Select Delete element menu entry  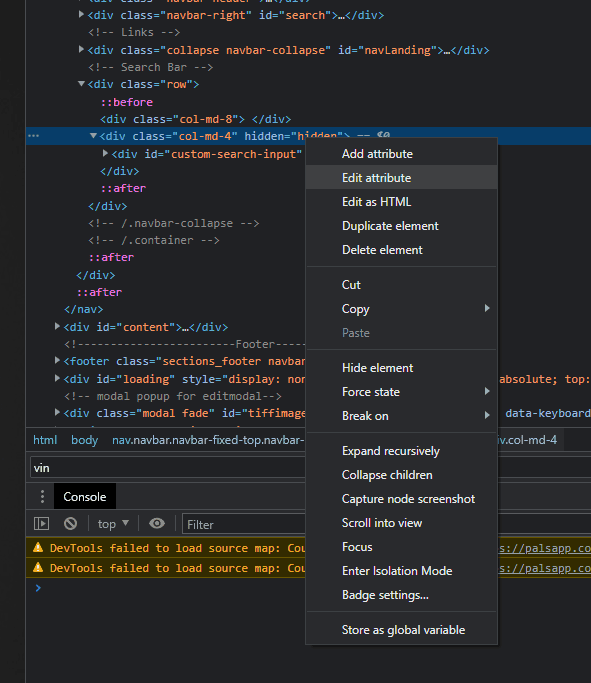401,250
